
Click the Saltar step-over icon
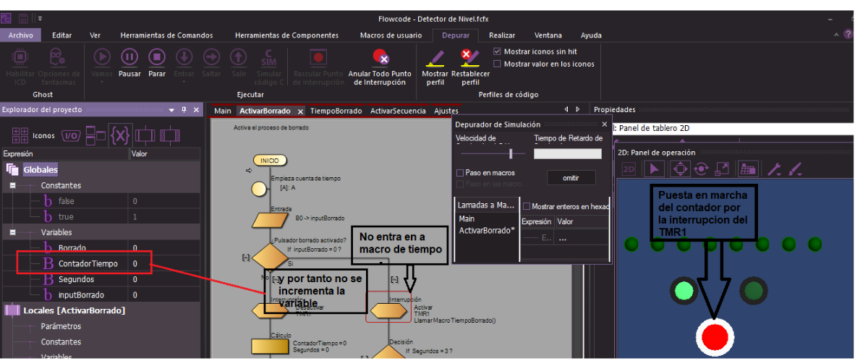pyautogui.click(x=211, y=56)
